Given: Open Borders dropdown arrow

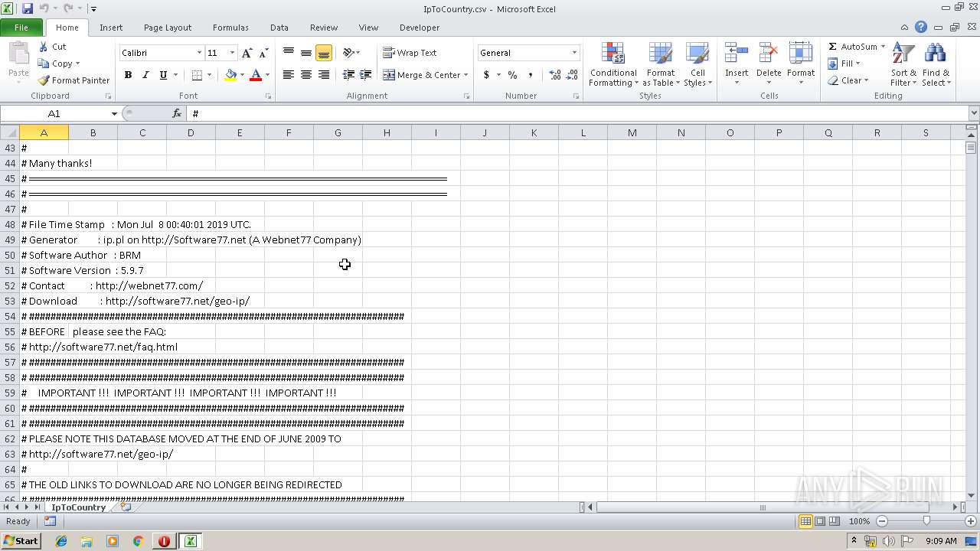Looking at the screenshot, I should tap(211, 75).
